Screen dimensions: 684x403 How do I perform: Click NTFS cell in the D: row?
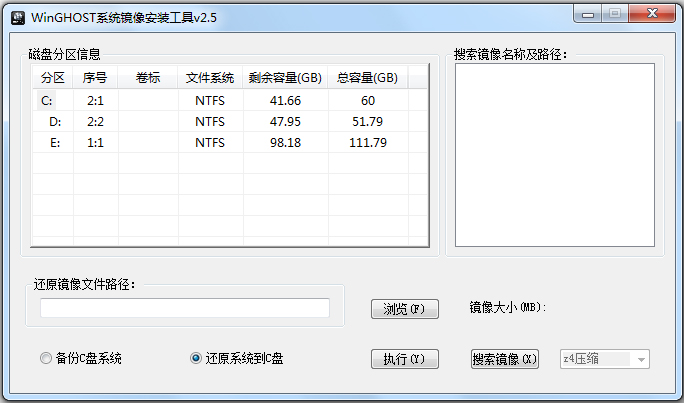210,121
